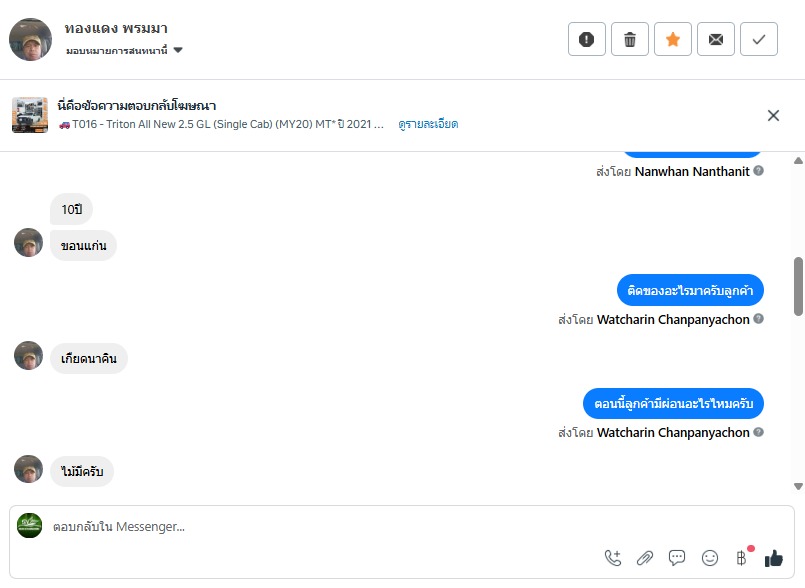Toggle the orange star follow-up flag
This screenshot has height=588, width=805.
(x=673, y=39)
